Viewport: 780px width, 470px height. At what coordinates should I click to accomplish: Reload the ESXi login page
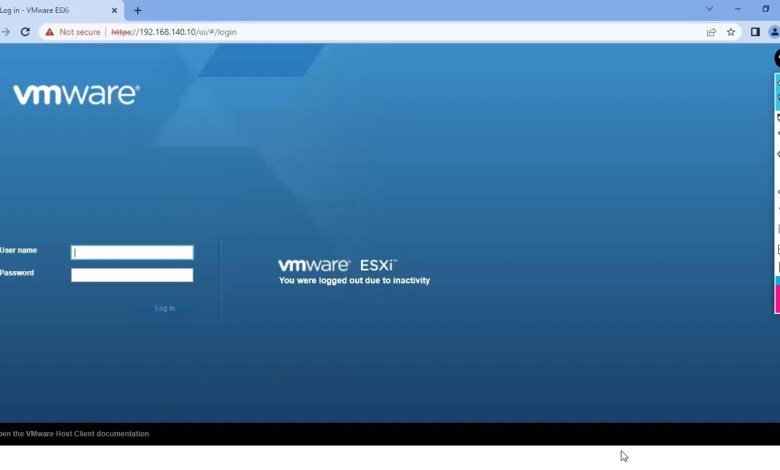(x=25, y=32)
